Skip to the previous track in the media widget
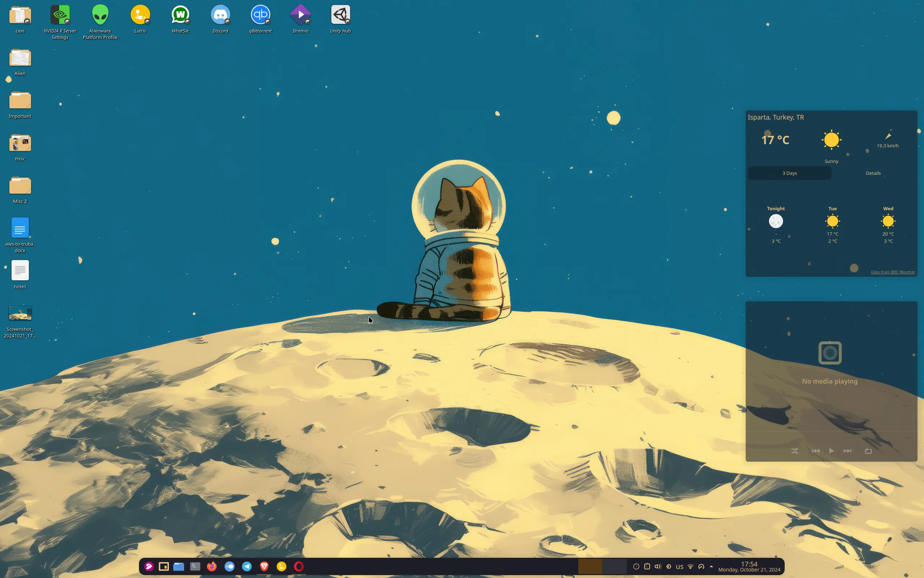 [x=815, y=451]
